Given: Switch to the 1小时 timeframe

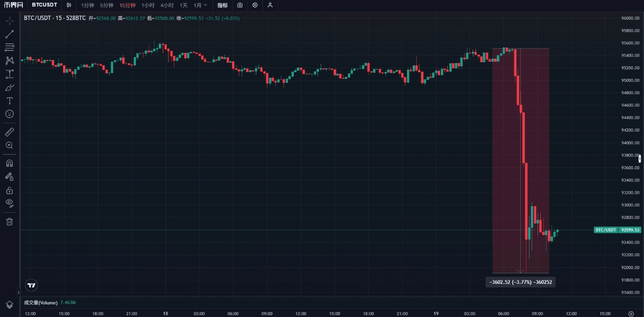Looking at the screenshot, I should pos(148,5).
